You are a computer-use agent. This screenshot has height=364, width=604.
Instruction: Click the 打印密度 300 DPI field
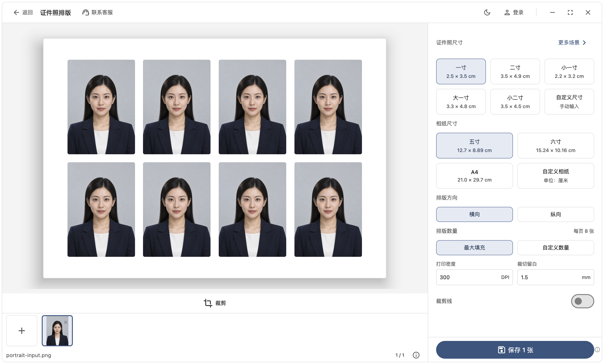click(x=474, y=277)
